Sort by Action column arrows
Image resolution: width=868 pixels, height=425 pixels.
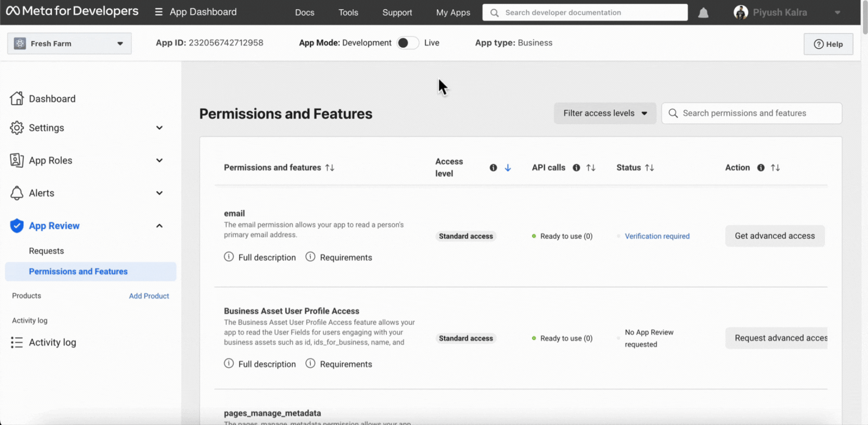(x=775, y=168)
